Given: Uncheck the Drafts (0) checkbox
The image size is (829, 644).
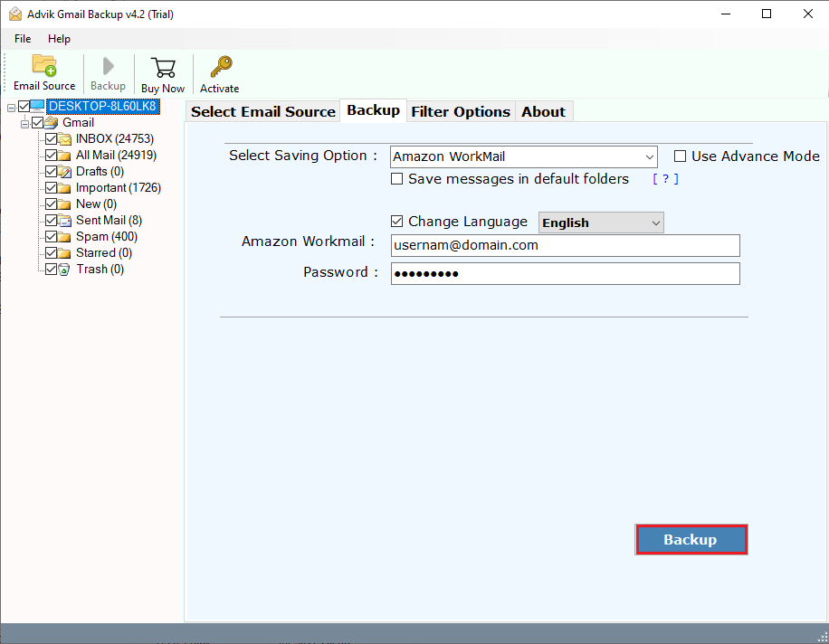Looking at the screenshot, I should click(x=52, y=172).
